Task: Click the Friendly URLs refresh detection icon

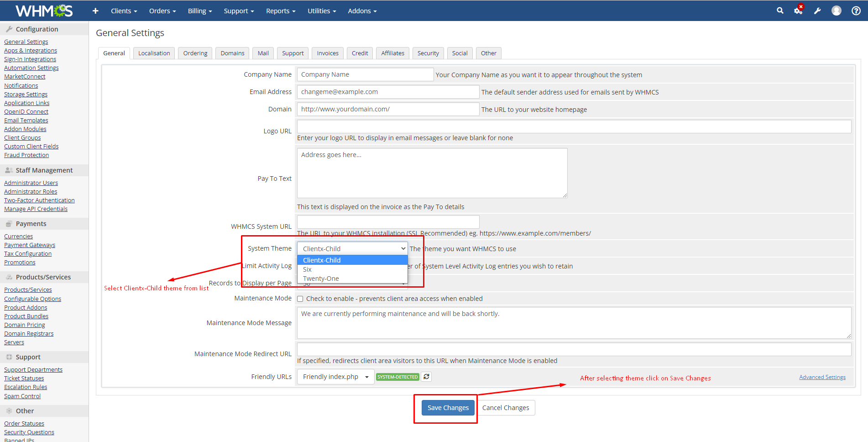Action: (x=426, y=377)
